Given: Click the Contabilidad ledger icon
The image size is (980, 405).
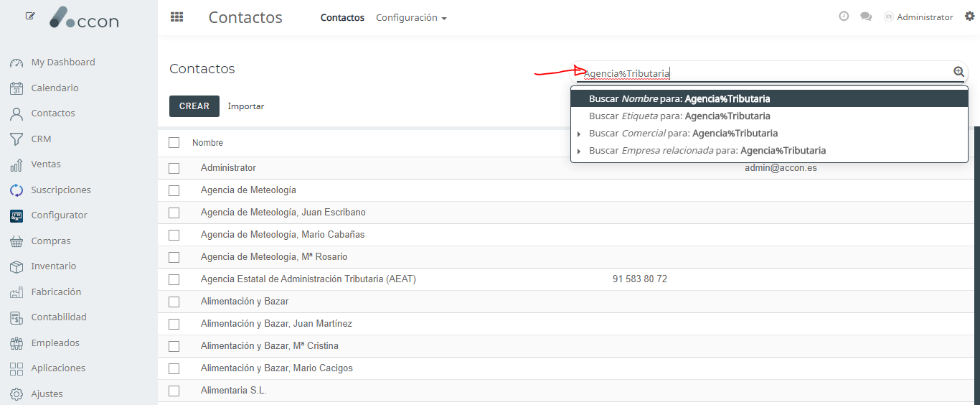Looking at the screenshot, I should point(17,317).
